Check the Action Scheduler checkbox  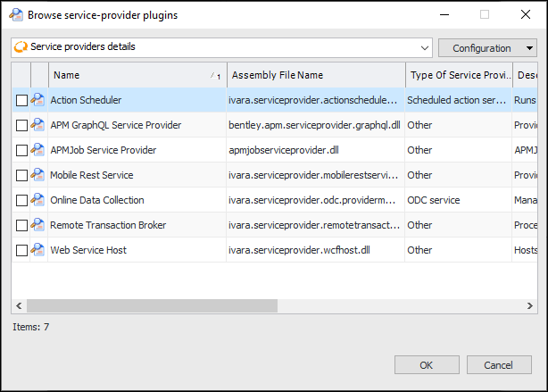pyautogui.click(x=21, y=101)
